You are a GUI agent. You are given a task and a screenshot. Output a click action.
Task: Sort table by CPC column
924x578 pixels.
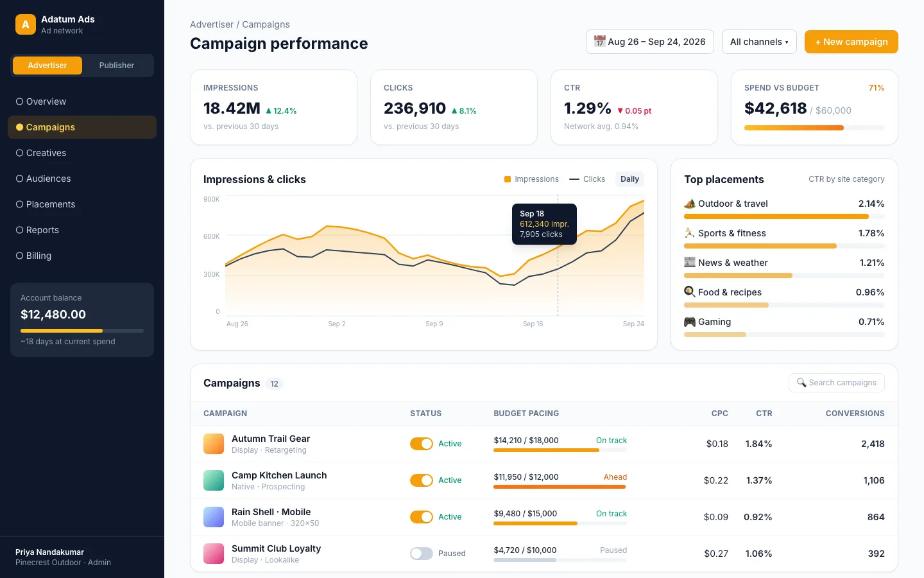(x=720, y=414)
